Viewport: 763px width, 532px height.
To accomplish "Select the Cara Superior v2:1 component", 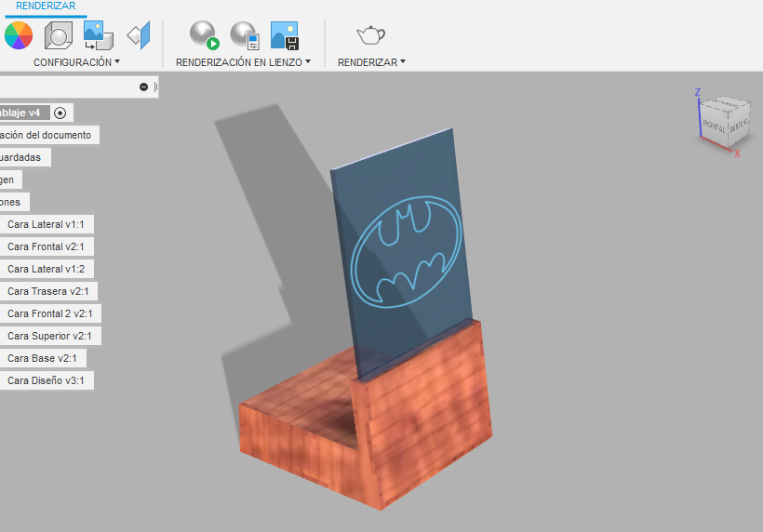I will click(x=50, y=337).
